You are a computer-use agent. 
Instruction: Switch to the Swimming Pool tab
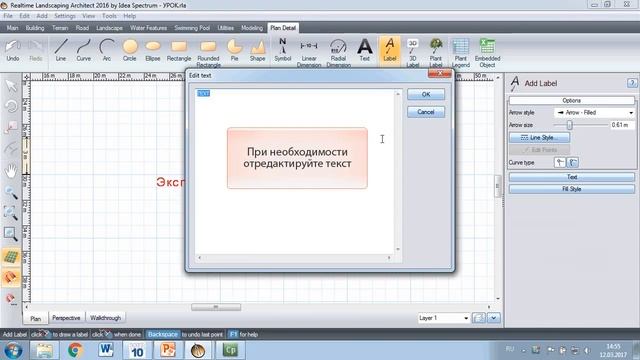192,28
